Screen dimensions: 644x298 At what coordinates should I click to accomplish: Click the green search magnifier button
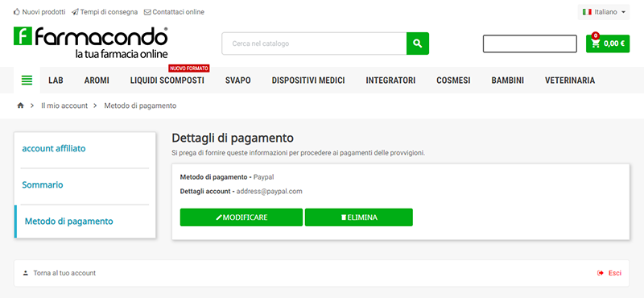pyautogui.click(x=418, y=43)
